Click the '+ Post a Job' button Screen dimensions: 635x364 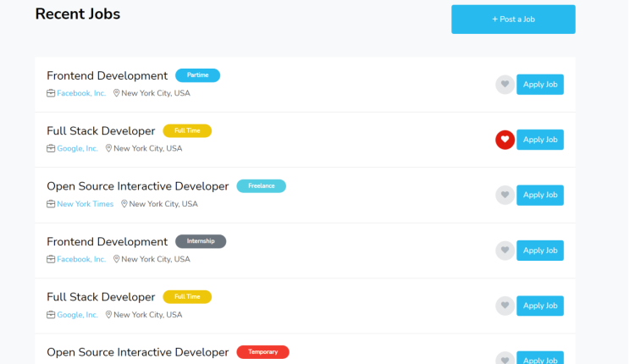tap(513, 19)
